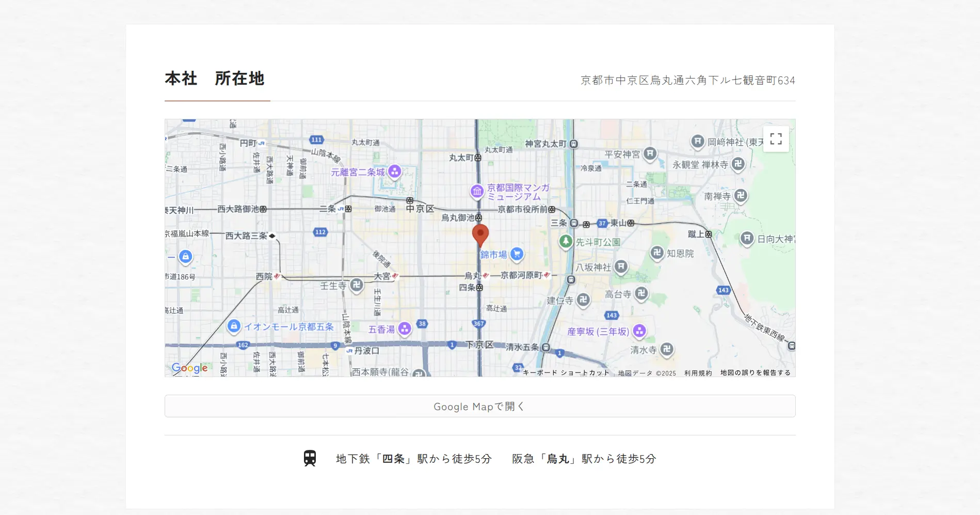Click the Kyoto International Manga Museum icon
The width and height of the screenshot is (980, 515).
point(477,192)
